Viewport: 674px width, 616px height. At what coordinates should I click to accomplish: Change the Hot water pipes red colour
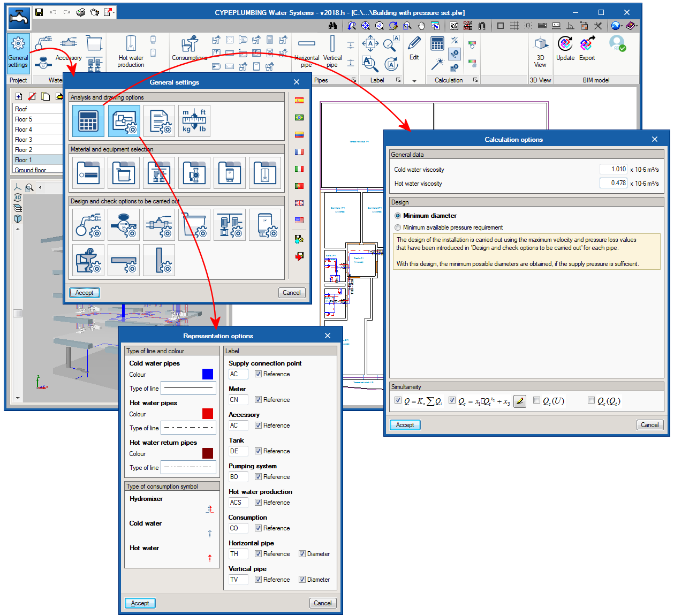[x=208, y=414]
